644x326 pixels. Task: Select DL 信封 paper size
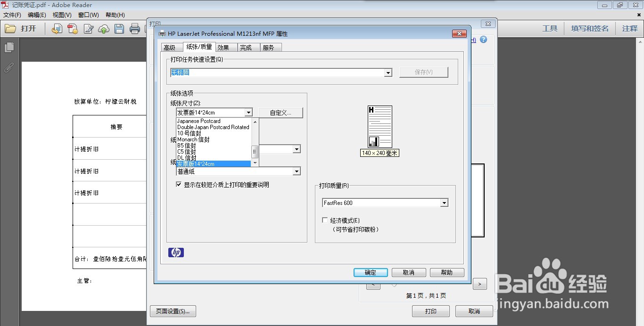point(214,158)
